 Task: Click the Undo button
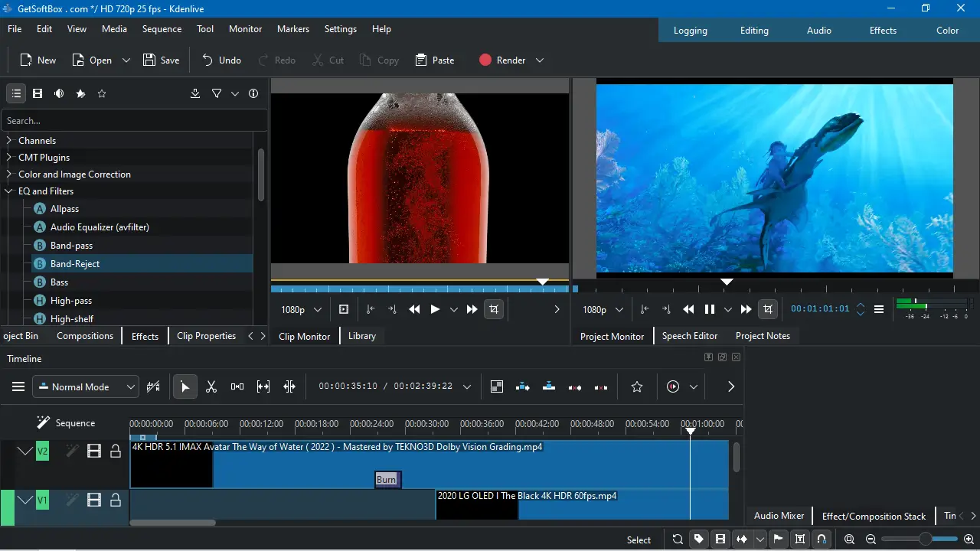tap(221, 60)
